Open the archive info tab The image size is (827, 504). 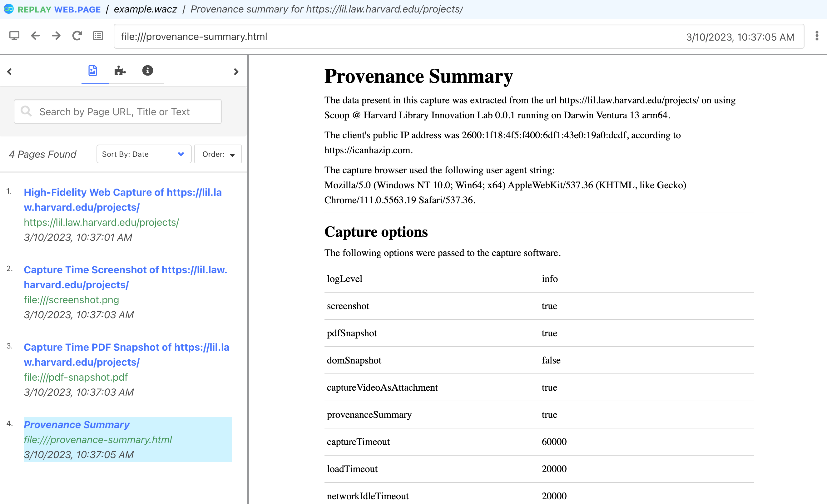pyautogui.click(x=147, y=71)
